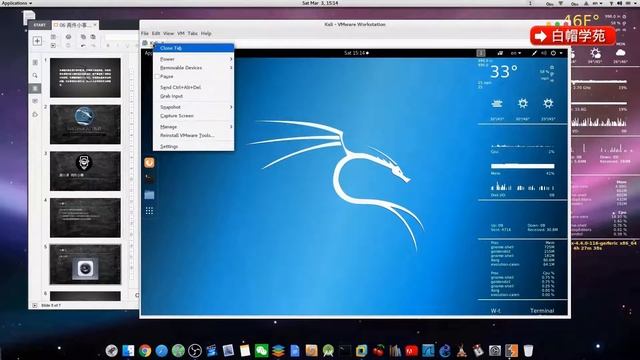Open the red Adobe icon in dock
640x360 pixels.
[x=411, y=351]
